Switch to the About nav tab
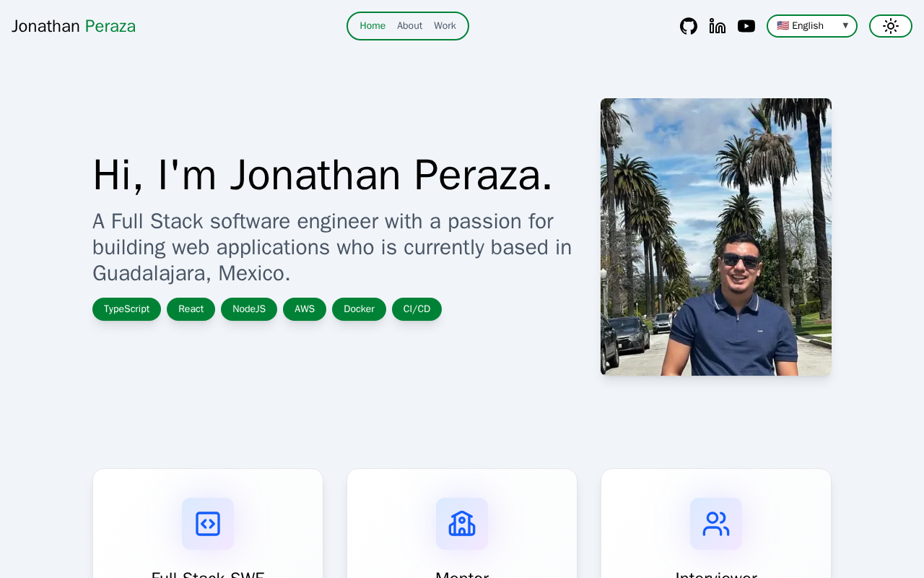This screenshot has width=924, height=578. click(409, 26)
